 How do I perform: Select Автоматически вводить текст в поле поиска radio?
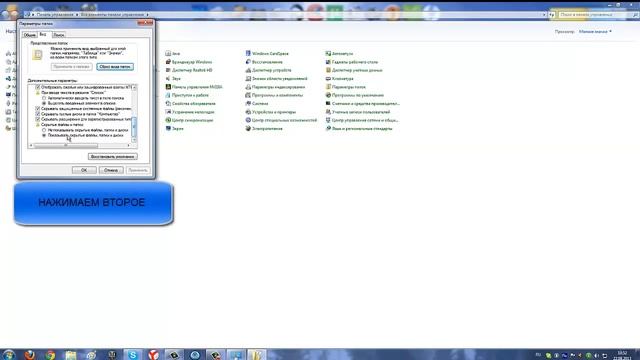click(44, 98)
